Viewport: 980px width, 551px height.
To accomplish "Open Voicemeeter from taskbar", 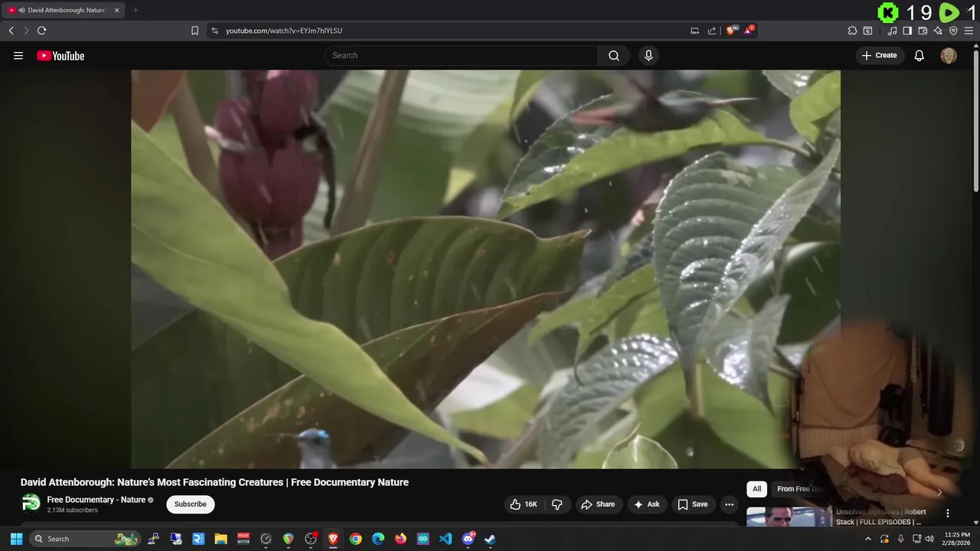I will point(243,539).
